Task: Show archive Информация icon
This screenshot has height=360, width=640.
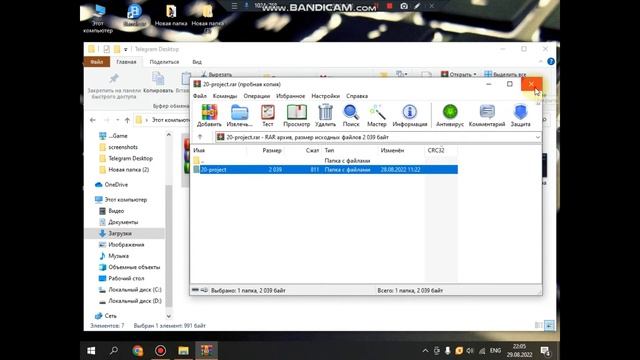Action: click(x=409, y=115)
